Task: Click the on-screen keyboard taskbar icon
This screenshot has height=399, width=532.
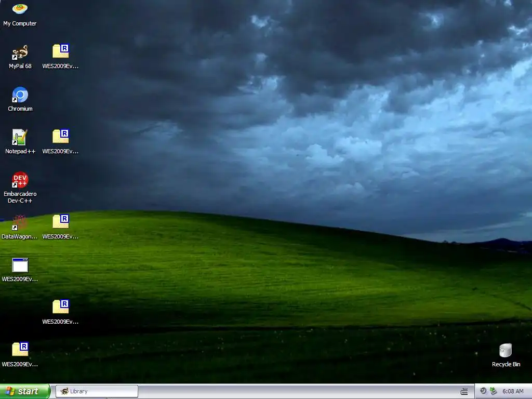Action: point(464,392)
